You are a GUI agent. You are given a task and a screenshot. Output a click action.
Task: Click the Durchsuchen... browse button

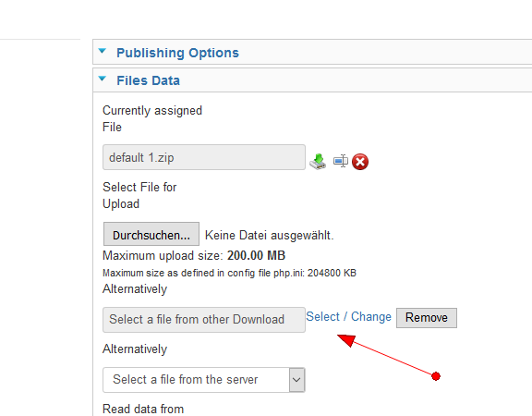(x=151, y=234)
